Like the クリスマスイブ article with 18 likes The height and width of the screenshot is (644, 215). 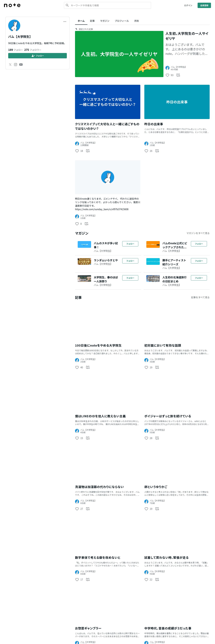pyautogui.click(x=77, y=151)
